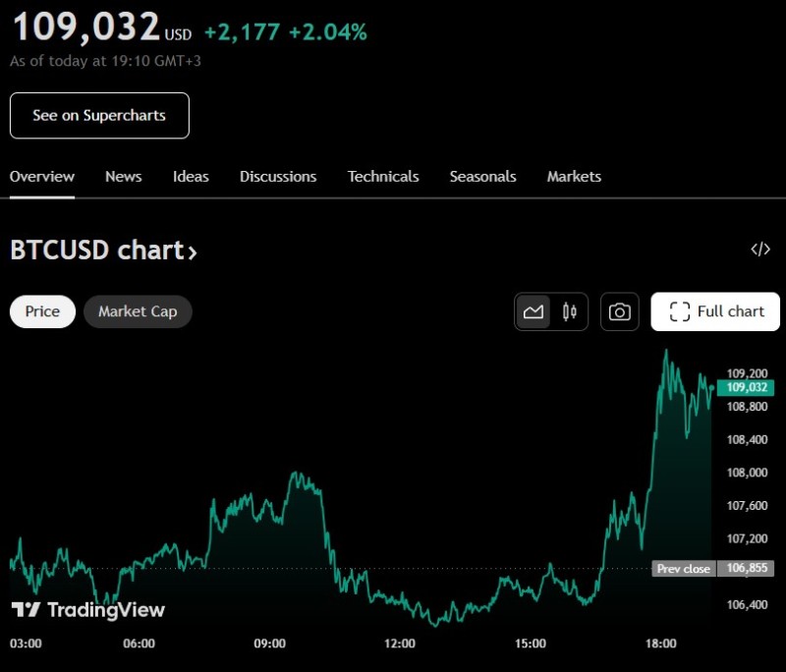
Task: Click the Prev close 106,855 marker
Action: point(713,568)
